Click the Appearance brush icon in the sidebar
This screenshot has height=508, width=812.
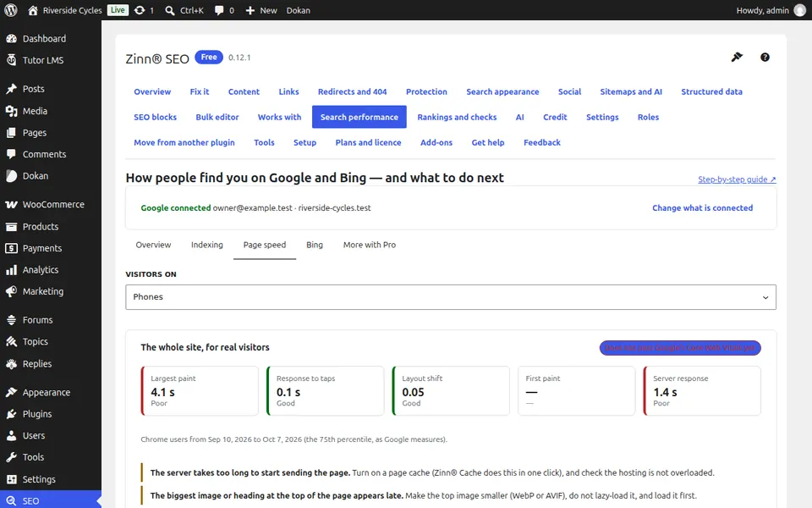point(11,392)
